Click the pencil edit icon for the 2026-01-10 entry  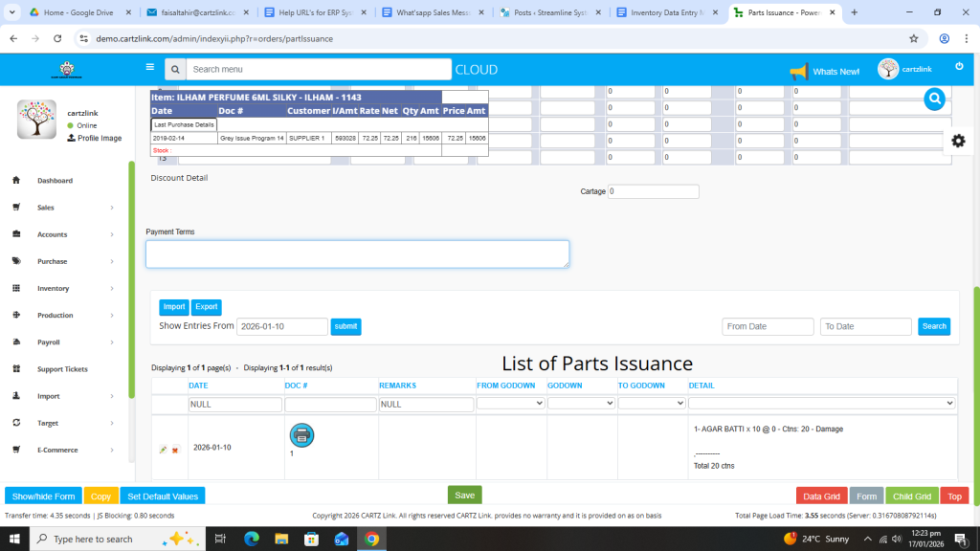[163, 450]
